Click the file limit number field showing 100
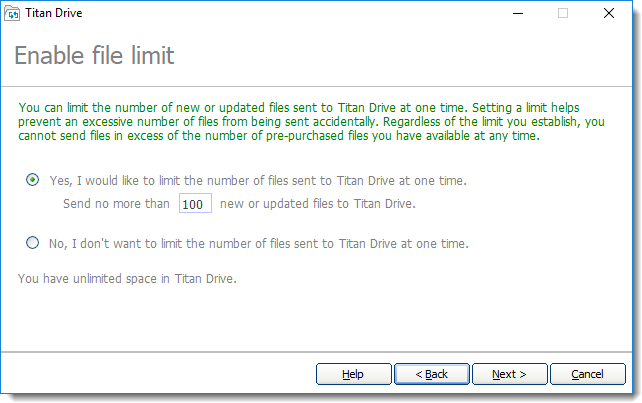642x403 pixels. pos(194,204)
